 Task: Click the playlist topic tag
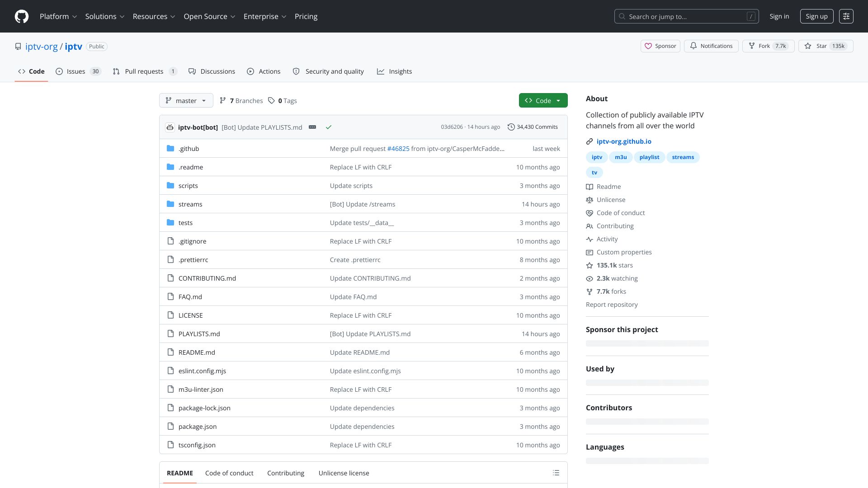(x=649, y=157)
